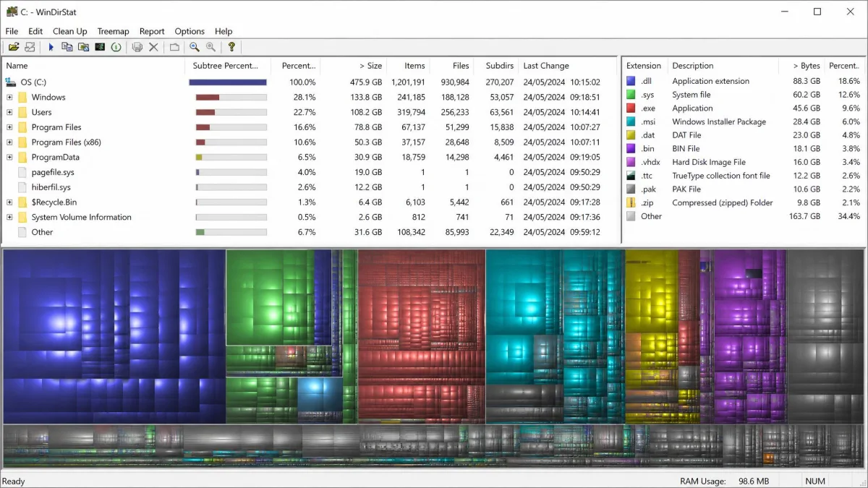868x488 pixels.
Task: Expand the $Recycle.Bin node
Action: pyautogui.click(x=9, y=202)
